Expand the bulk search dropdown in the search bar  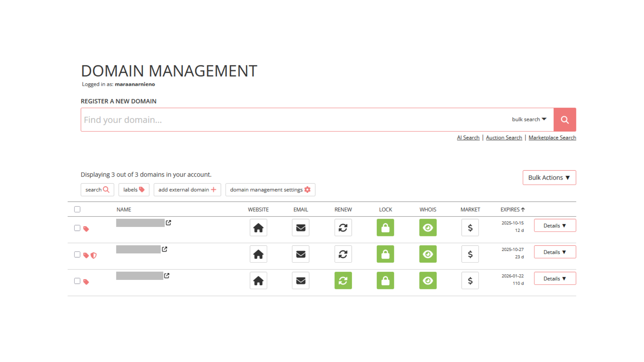529,119
